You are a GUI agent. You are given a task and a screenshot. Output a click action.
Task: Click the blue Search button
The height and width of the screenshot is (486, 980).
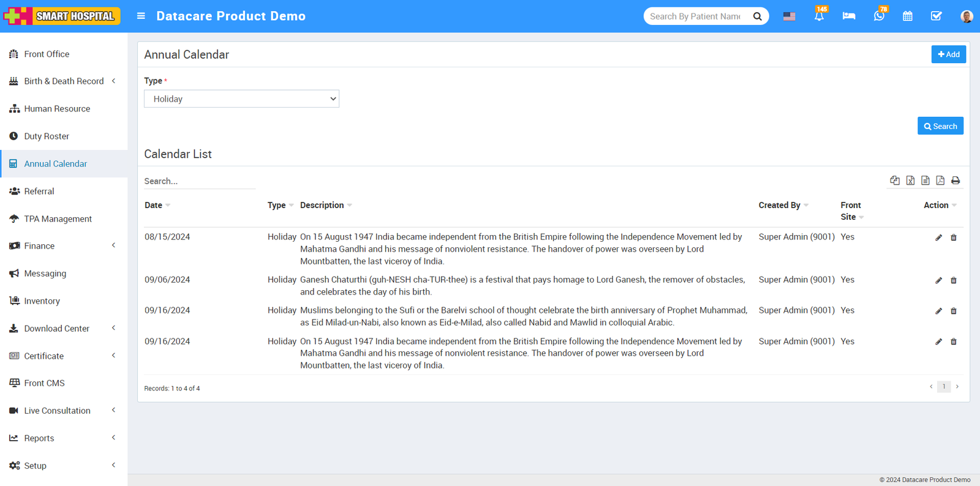pos(940,126)
